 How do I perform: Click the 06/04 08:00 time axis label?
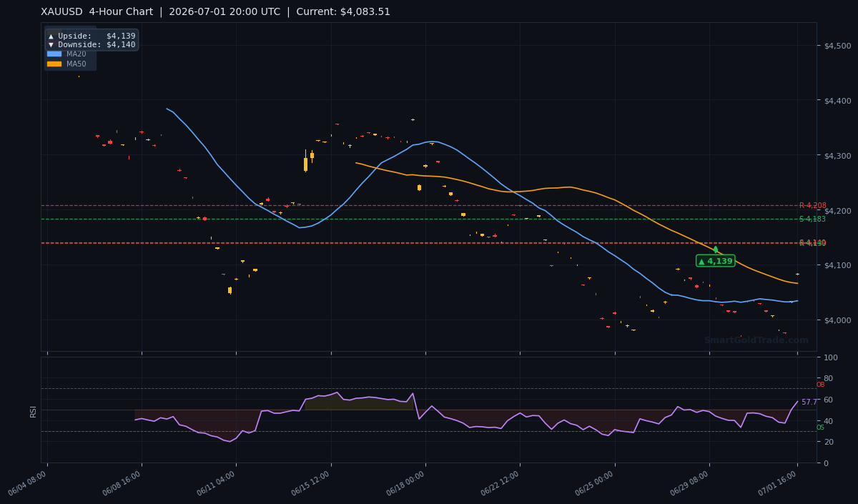coord(29,483)
